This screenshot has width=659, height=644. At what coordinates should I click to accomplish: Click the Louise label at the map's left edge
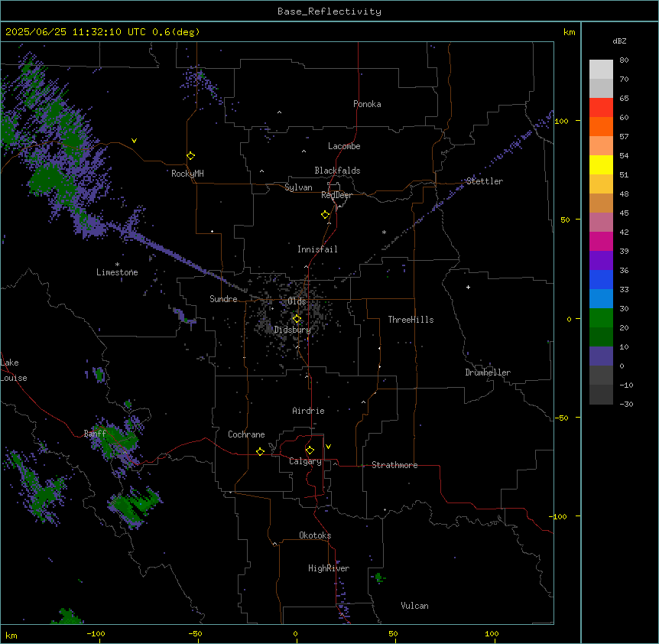tap(14, 378)
